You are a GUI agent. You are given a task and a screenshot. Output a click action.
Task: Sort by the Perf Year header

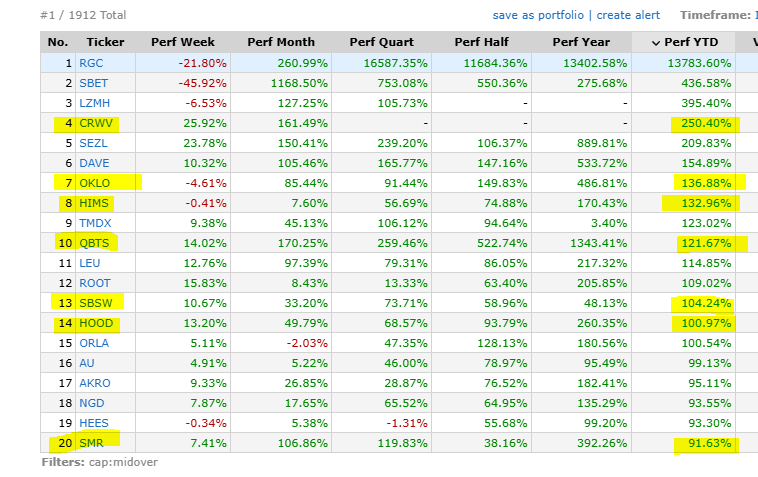581,42
